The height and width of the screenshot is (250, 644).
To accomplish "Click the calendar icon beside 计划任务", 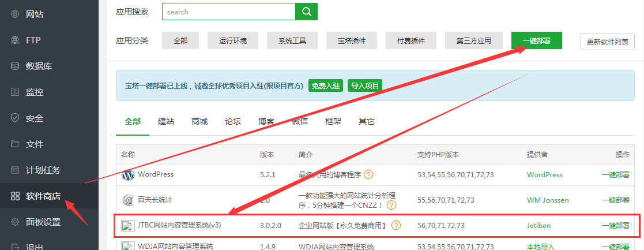I will [x=15, y=170].
